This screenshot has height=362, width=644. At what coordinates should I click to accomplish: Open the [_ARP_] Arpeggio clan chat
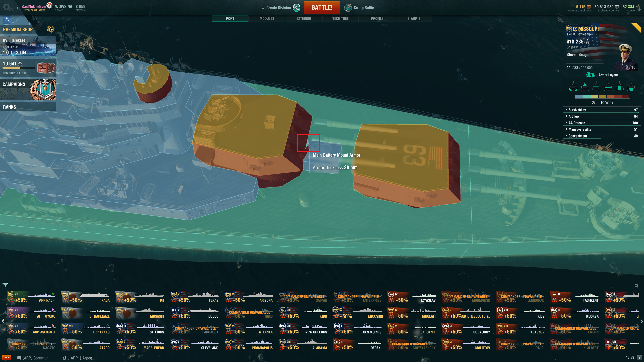(x=78, y=358)
